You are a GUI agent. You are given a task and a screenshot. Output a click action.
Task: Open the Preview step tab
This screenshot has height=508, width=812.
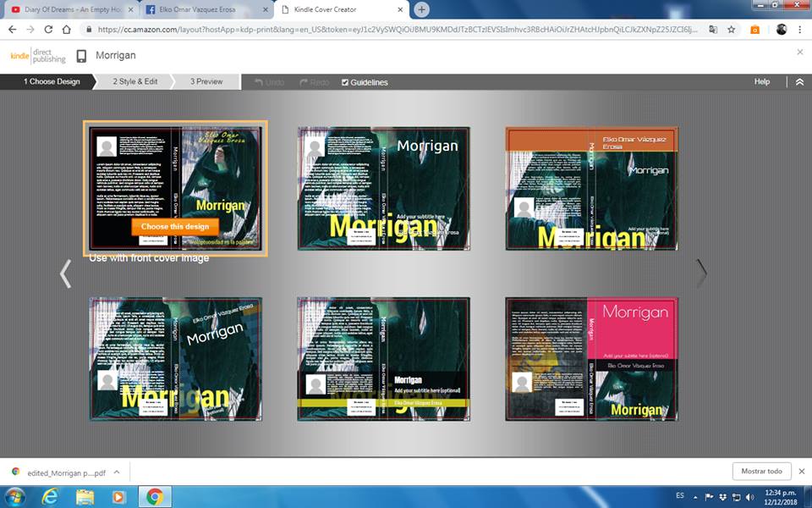click(206, 82)
